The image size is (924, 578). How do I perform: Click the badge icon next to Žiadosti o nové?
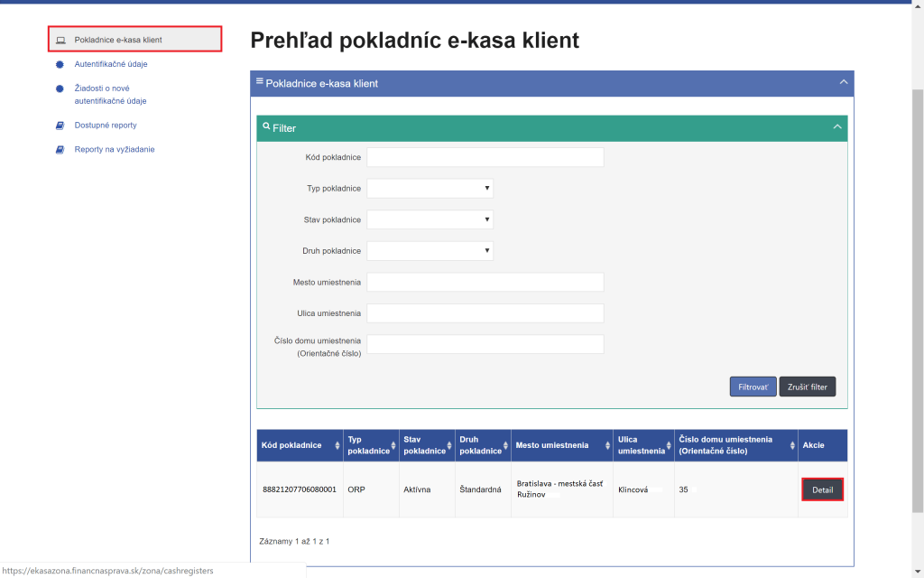pyautogui.click(x=60, y=89)
